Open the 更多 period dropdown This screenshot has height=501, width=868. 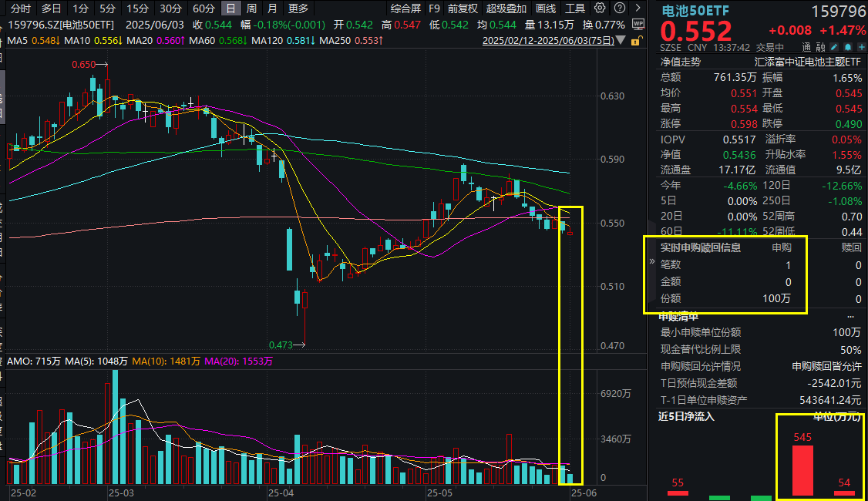tap(298, 8)
